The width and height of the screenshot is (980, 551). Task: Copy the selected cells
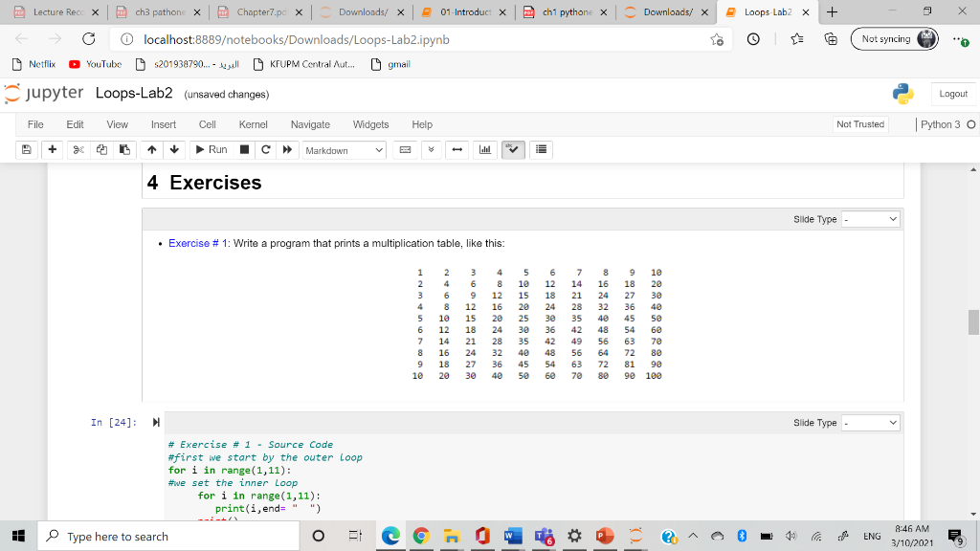(x=103, y=150)
